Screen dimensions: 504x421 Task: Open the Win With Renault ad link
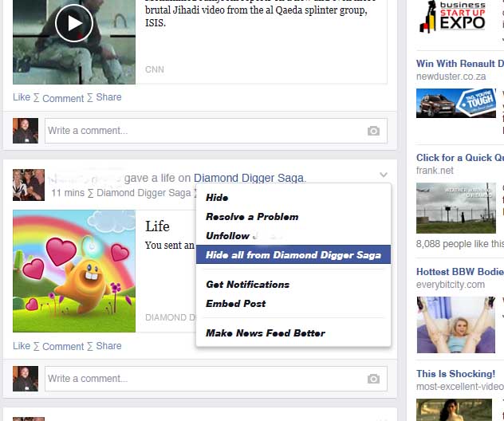(459, 64)
